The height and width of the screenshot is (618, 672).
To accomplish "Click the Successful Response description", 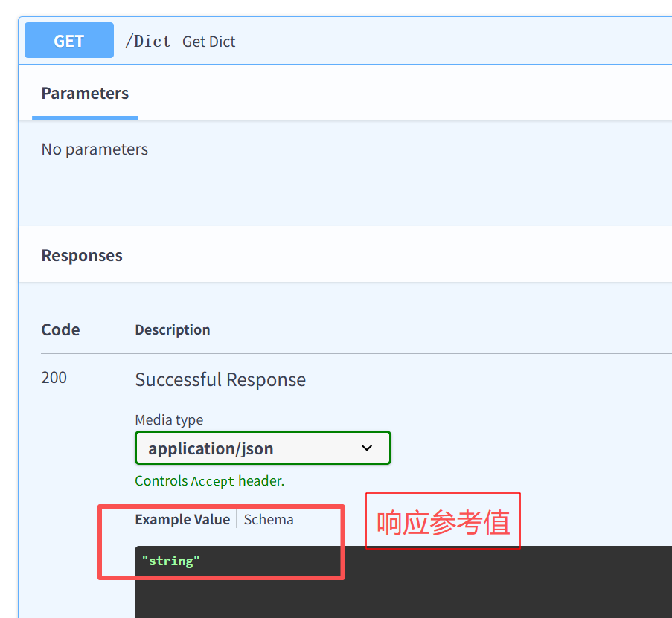I will pyautogui.click(x=220, y=379).
